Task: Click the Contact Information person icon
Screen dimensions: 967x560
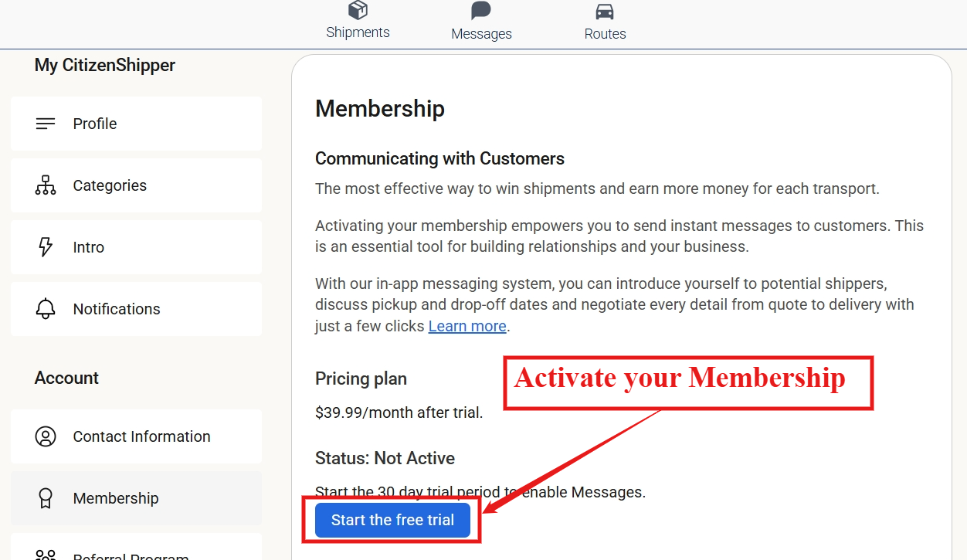Action: (46, 436)
